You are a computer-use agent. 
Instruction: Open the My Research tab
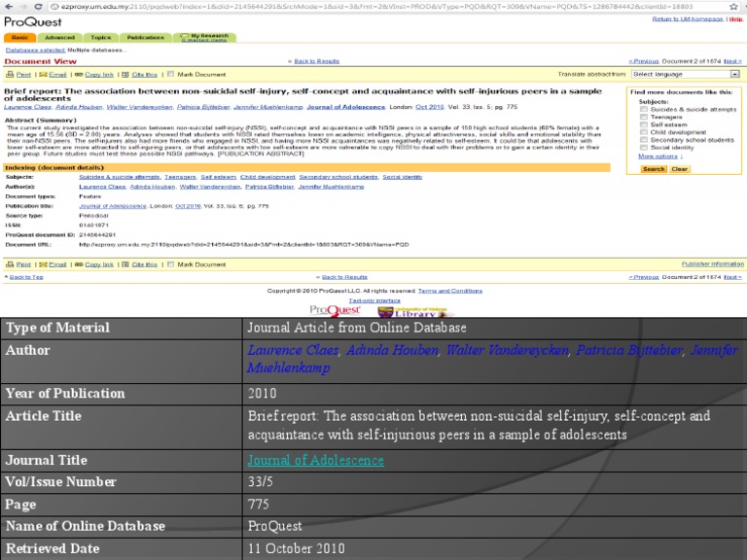click(205, 37)
